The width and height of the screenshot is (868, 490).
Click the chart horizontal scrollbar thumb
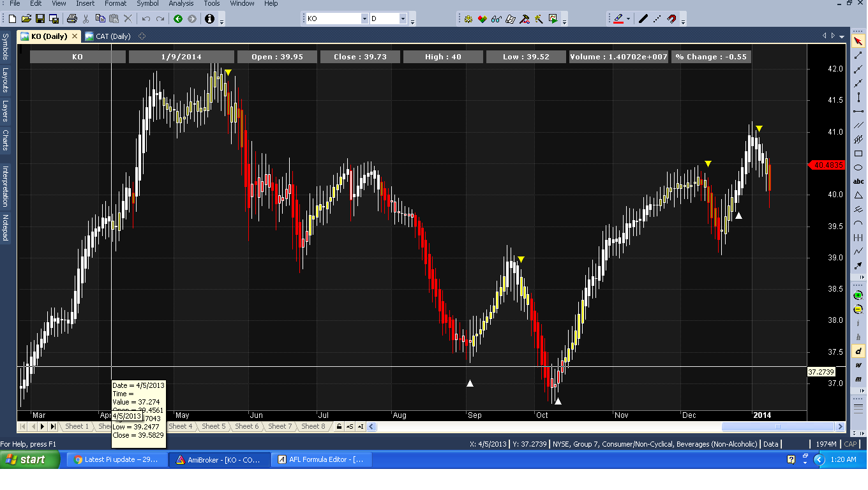[x=777, y=426]
